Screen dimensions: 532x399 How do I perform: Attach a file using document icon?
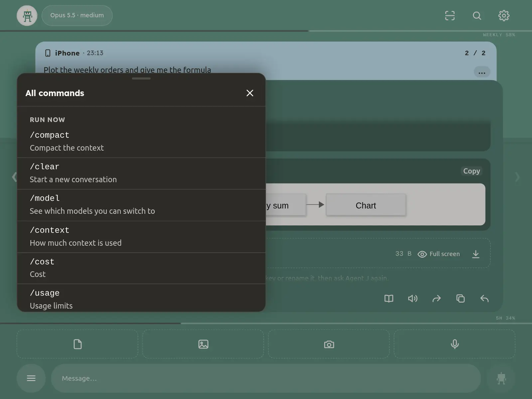point(77,344)
